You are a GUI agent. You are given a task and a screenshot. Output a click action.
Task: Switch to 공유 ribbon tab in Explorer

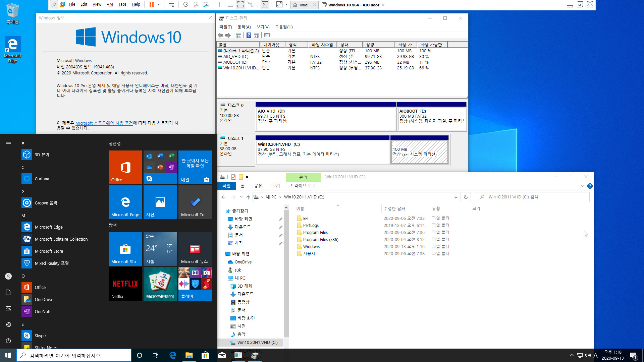click(258, 186)
